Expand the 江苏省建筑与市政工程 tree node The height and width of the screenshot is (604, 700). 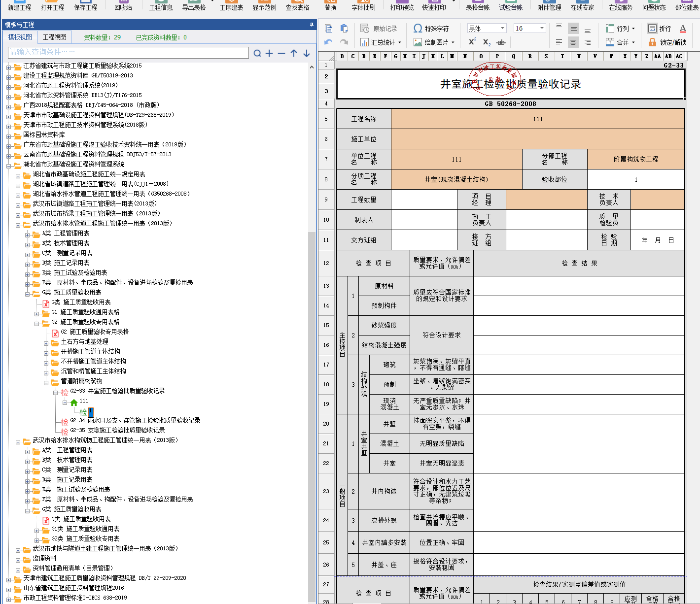(x=9, y=67)
